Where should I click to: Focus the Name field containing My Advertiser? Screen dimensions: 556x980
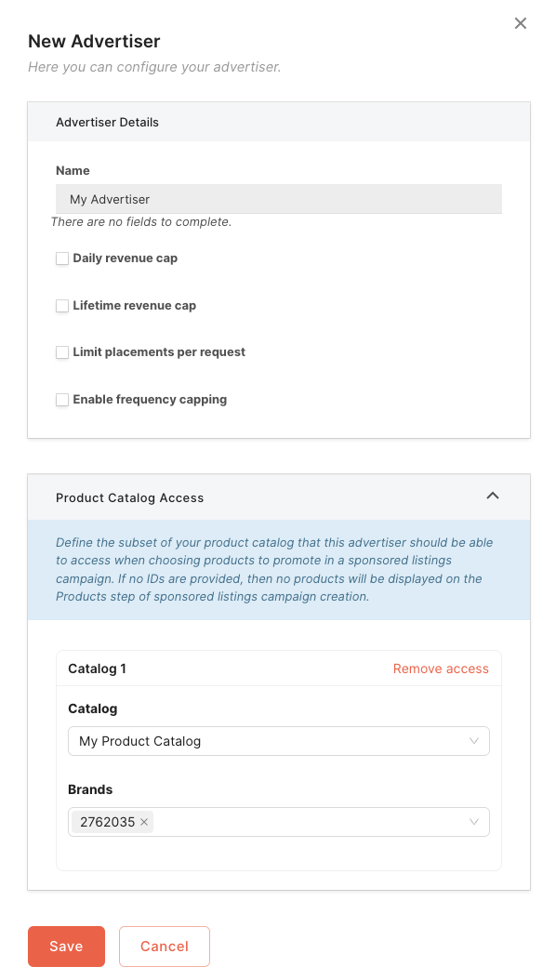(x=279, y=199)
